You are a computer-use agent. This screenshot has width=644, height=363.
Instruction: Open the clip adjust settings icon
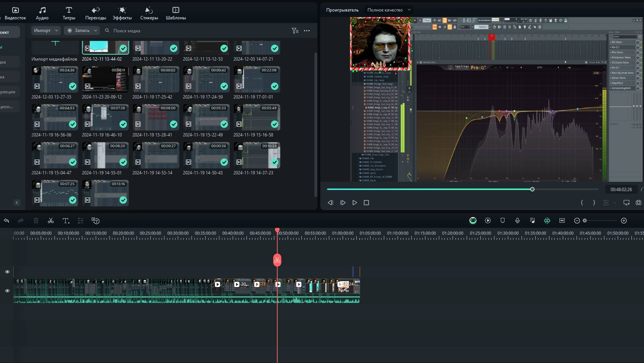[x=80, y=221]
